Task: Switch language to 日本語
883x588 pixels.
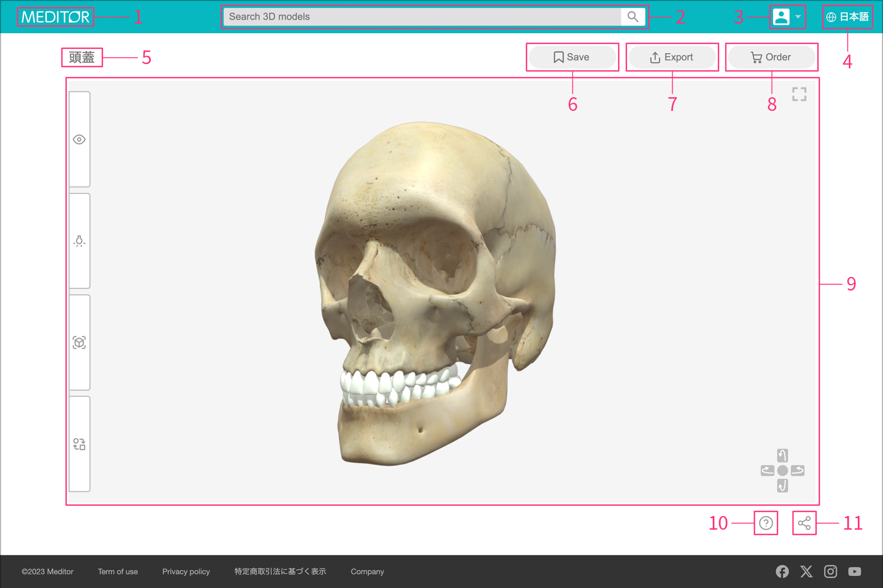Action: pyautogui.click(x=847, y=17)
